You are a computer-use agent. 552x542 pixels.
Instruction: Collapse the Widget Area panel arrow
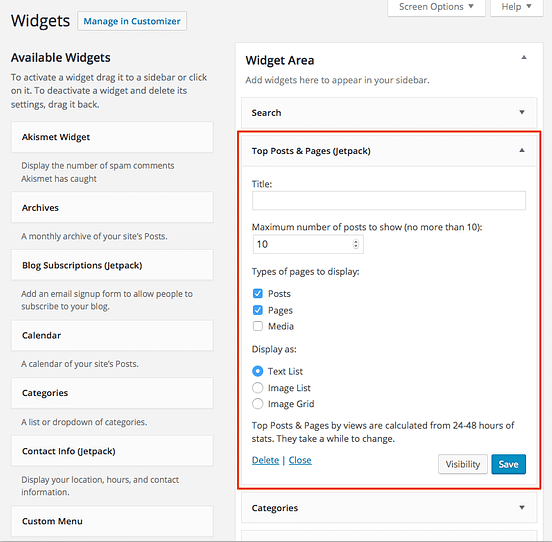tap(524, 57)
